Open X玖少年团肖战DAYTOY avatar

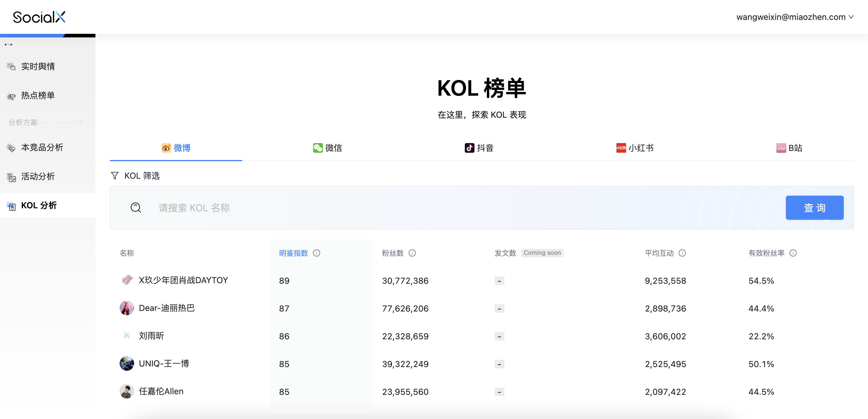coord(127,280)
